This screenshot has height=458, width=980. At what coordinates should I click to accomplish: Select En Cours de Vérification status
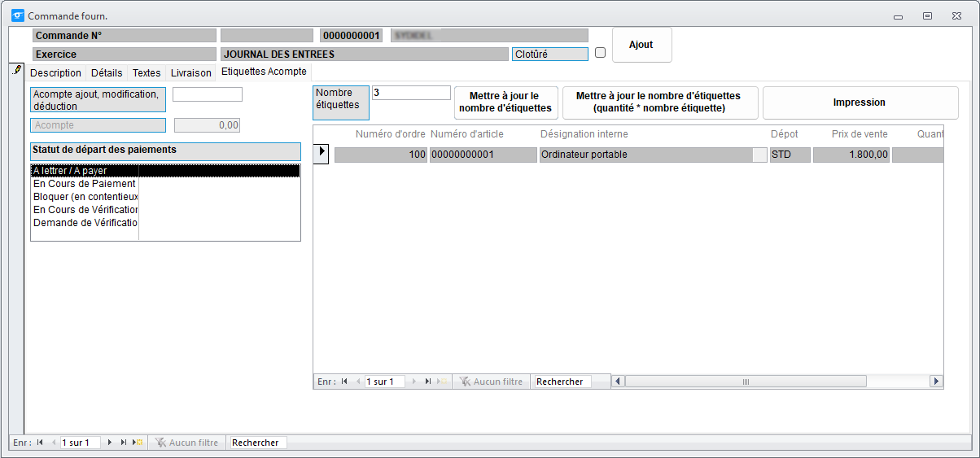165,210
